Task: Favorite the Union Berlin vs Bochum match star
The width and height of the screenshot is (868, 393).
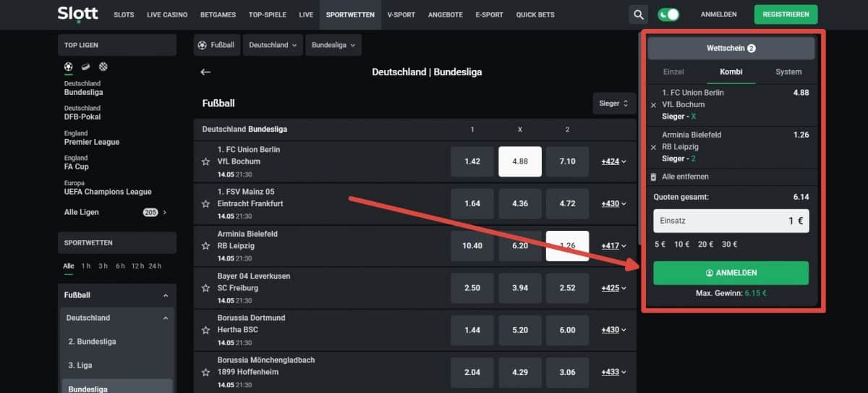Action: 205,161
